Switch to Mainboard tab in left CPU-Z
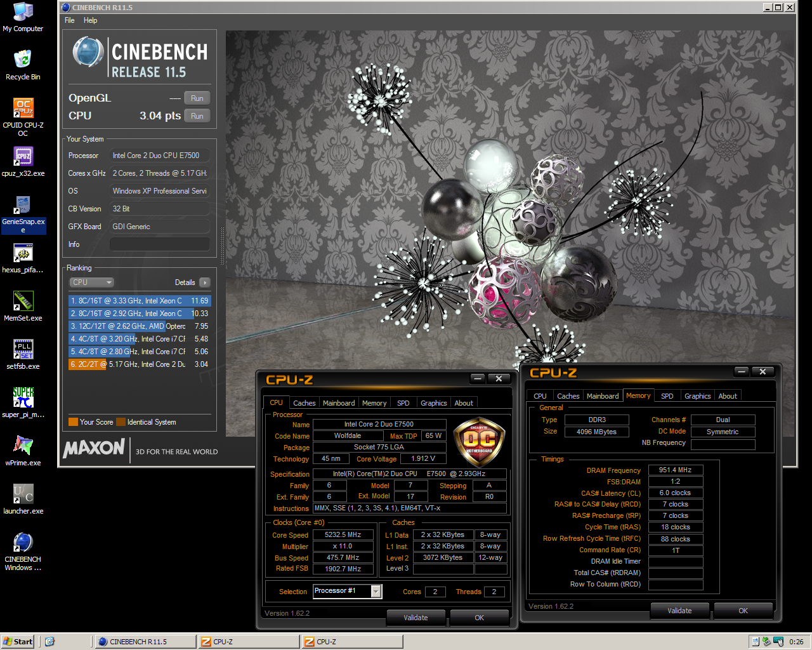 point(339,403)
